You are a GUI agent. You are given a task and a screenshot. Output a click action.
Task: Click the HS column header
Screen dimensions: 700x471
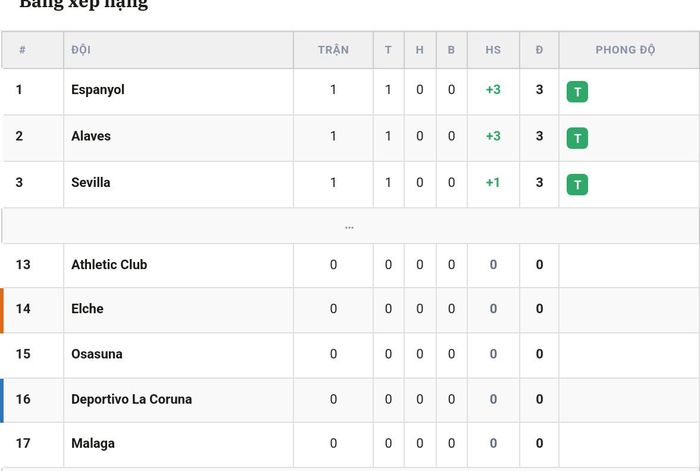(x=493, y=50)
